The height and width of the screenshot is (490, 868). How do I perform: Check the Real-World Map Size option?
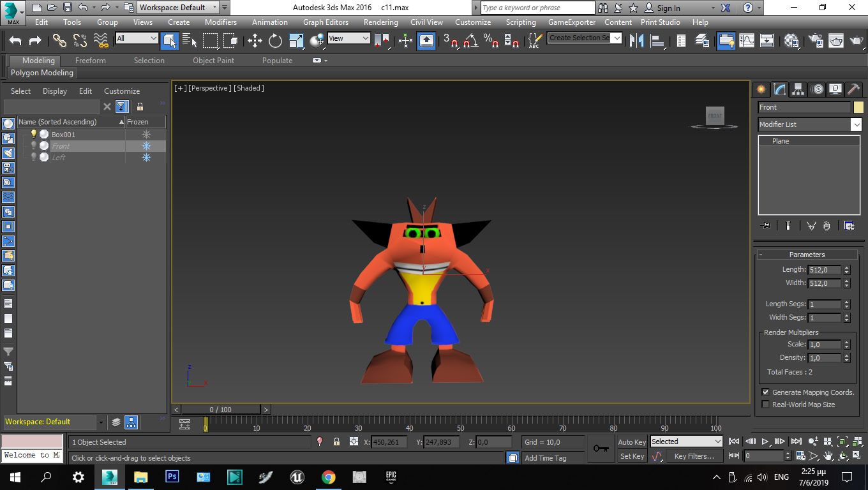(765, 405)
